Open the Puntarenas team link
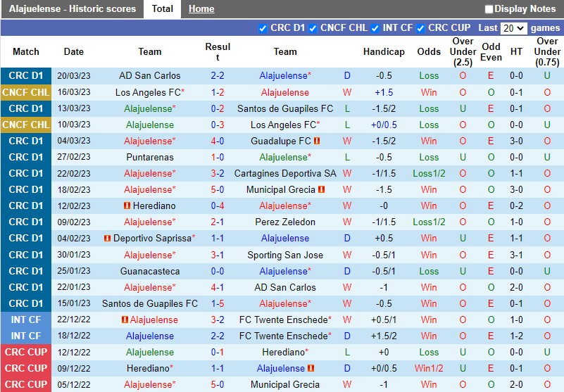 click(x=150, y=157)
